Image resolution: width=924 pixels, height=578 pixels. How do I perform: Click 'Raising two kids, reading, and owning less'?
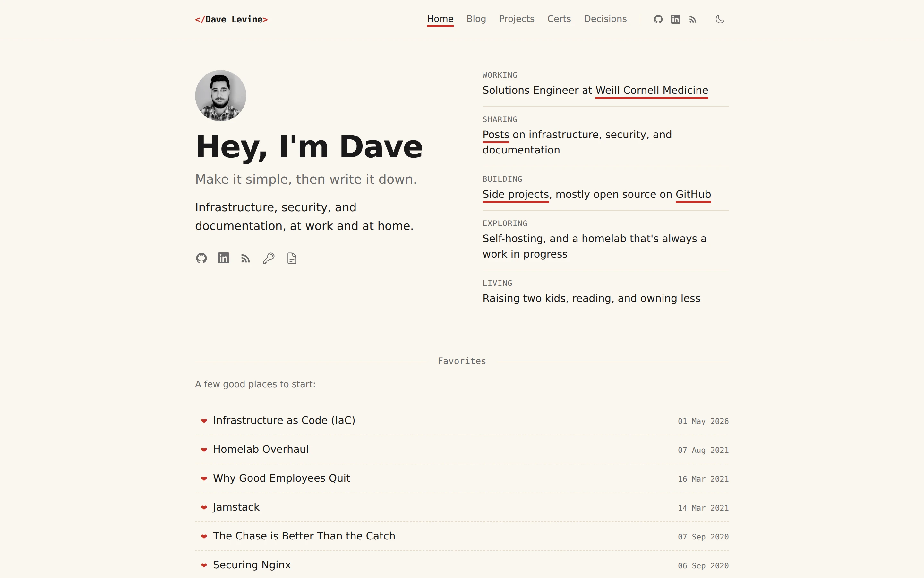pos(591,299)
